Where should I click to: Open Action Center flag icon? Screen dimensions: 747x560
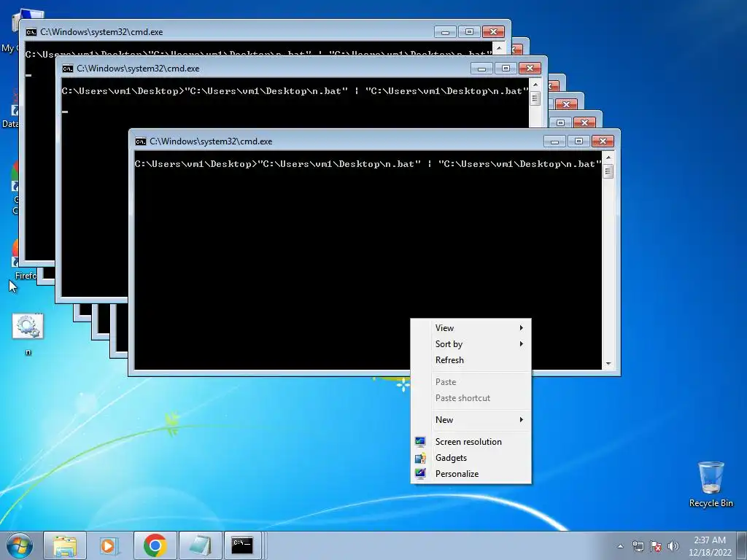tap(656, 546)
